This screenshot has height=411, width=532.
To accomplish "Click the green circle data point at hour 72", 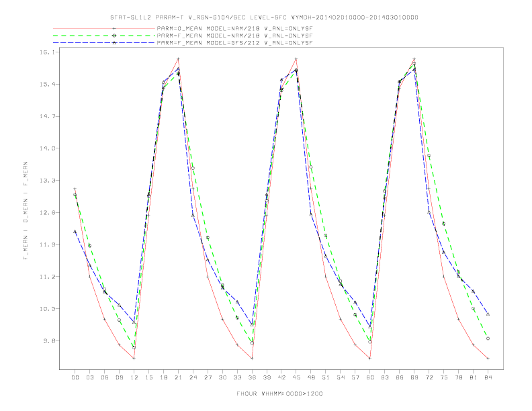I will (x=429, y=156).
